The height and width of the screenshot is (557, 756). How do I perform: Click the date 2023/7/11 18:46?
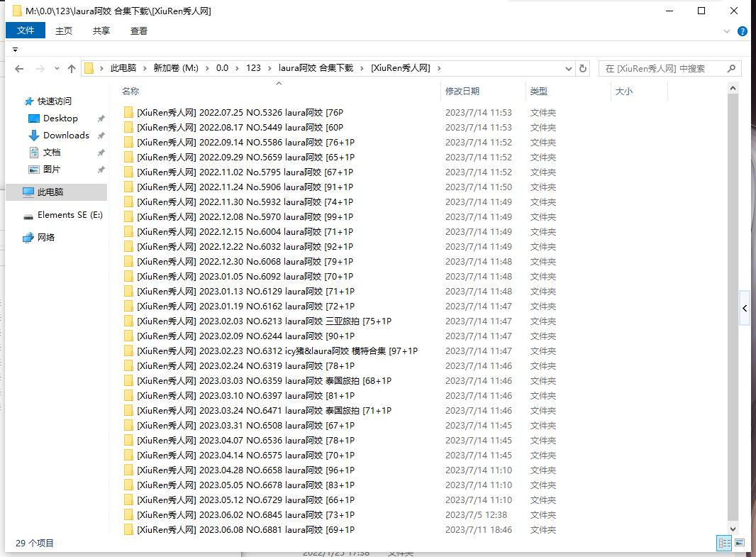pyautogui.click(x=479, y=530)
